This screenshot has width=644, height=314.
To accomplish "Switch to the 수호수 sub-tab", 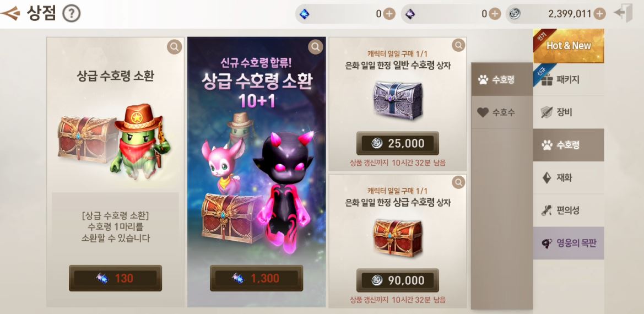I will [x=502, y=112].
